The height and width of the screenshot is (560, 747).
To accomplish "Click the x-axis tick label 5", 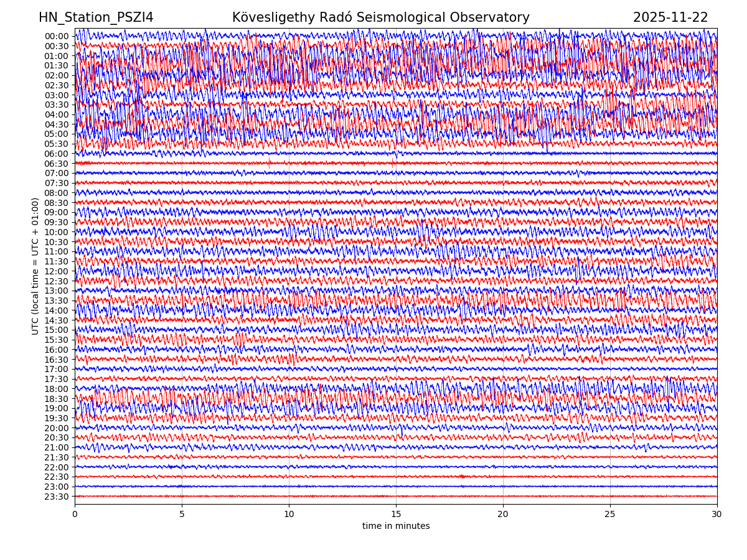I will click(182, 514).
